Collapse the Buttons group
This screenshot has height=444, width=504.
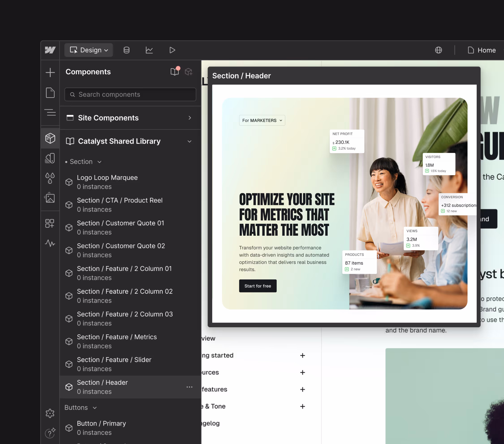(95, 408)
